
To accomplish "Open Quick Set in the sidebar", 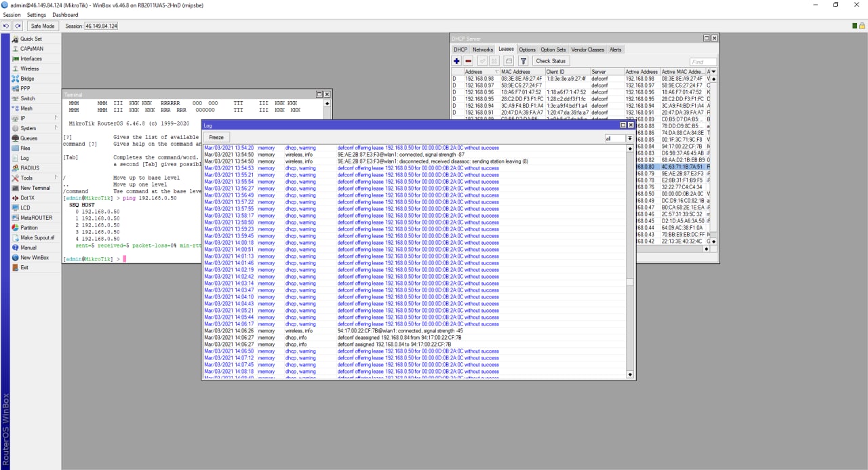I will point(31,39).
